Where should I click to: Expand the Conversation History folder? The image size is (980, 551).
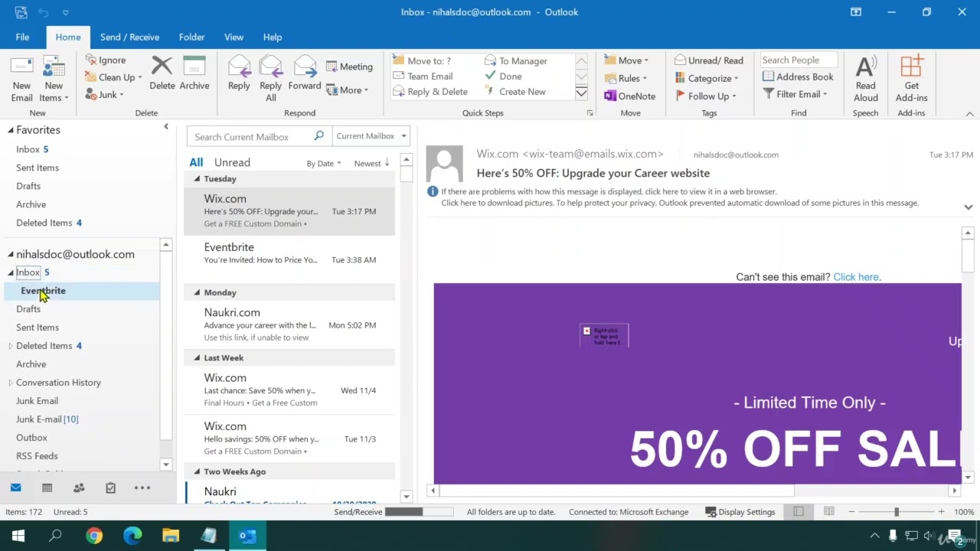click(x=11, y=383)
